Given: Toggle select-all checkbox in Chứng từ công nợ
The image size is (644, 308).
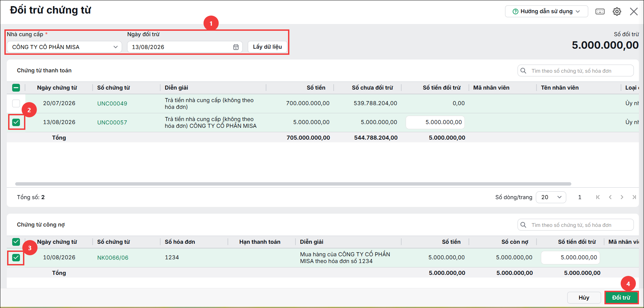Looking at the screenshot, I should pos(16,242).
